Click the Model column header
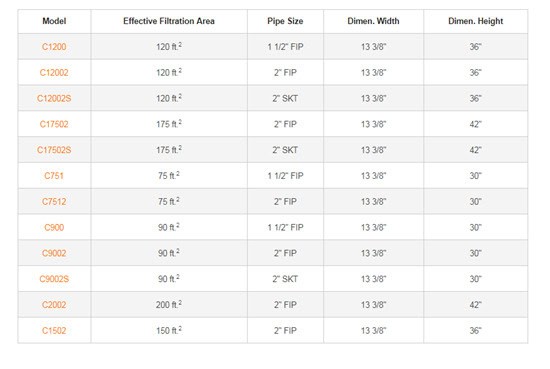 (x=54, y=21)
